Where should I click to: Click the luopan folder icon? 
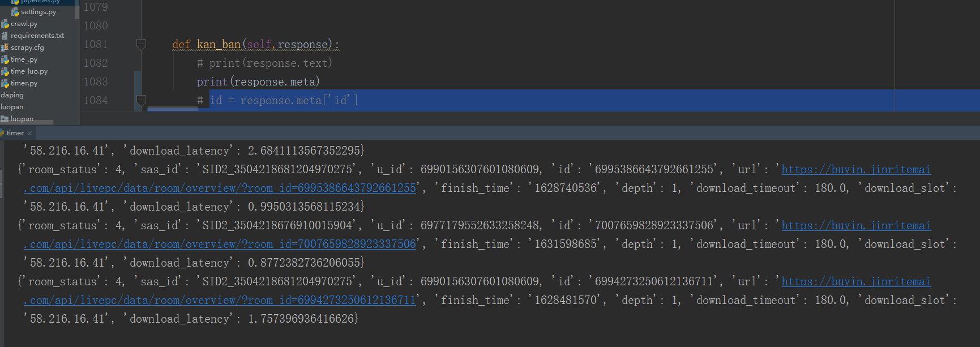tap(5, 119)
